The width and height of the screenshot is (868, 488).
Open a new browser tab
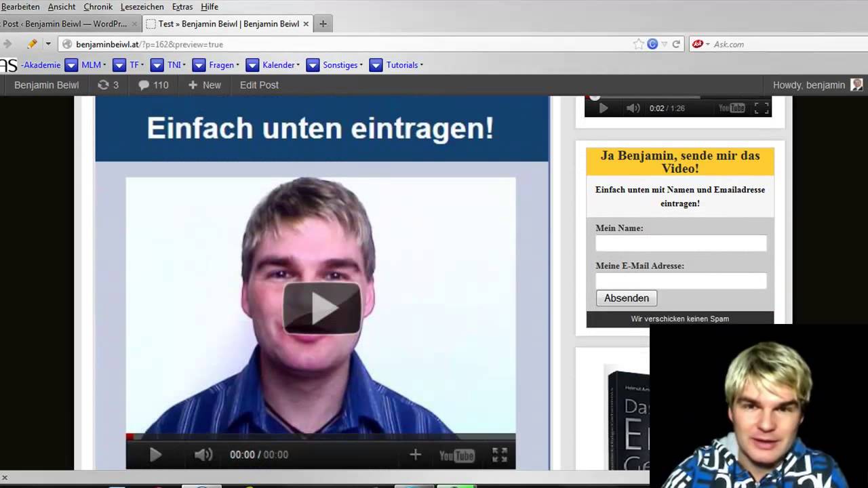[323, 24]
